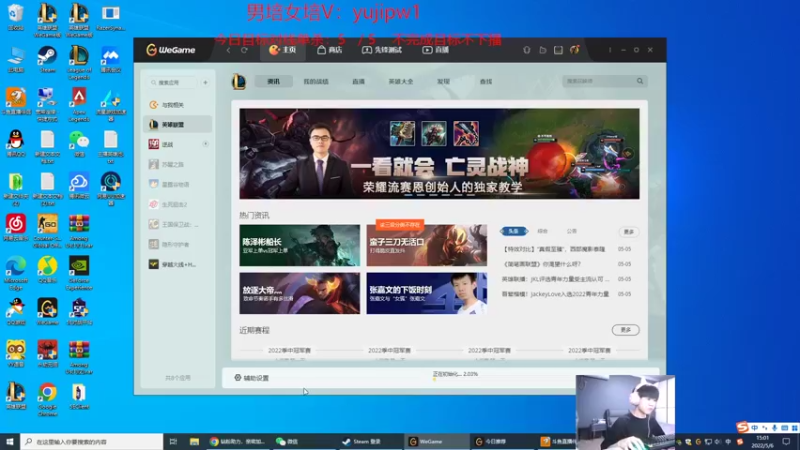Open 辅助设置 settings button
Image resolution: width=800 pixels, height=450 pixels.
[x=252, y=378]
